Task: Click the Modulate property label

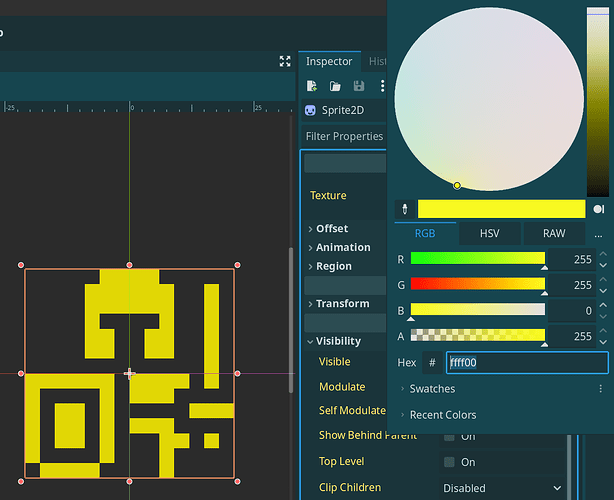Action: 342,387
